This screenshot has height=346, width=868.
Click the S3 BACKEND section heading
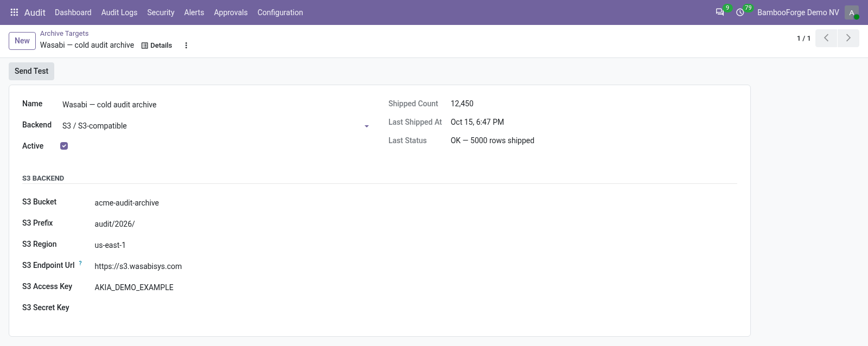tap(43, 178)
